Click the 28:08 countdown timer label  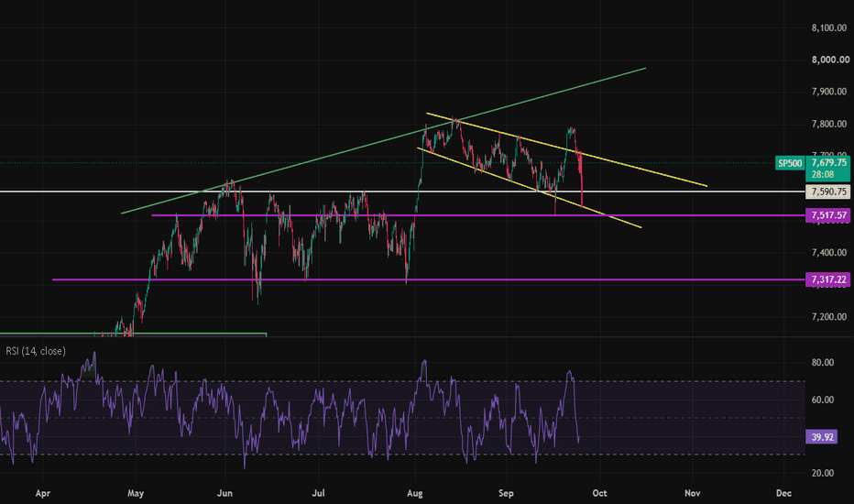point(823,175)
